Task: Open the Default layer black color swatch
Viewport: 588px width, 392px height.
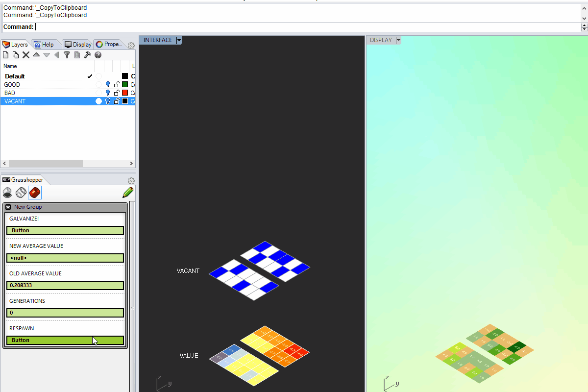Action: point(125,76)
